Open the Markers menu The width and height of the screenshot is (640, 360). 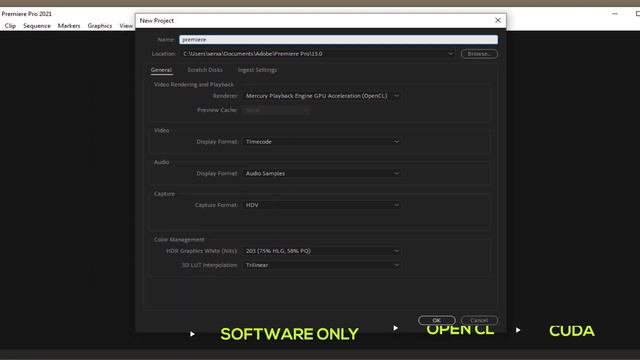click(x=69, y=26)
